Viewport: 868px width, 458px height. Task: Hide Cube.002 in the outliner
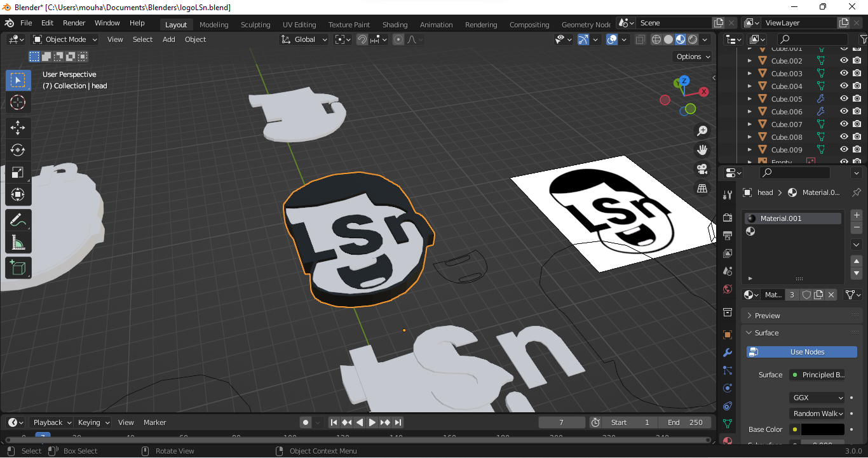pos(844,61)
